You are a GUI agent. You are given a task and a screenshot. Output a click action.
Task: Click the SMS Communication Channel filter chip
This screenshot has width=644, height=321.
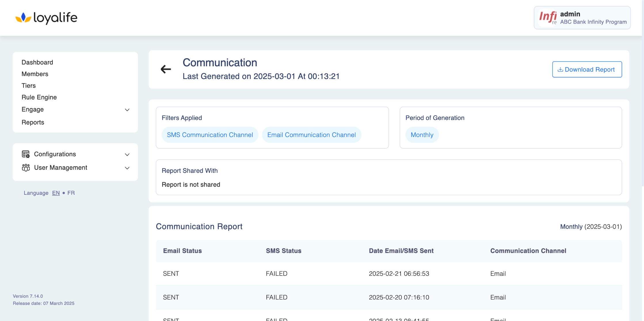click(210, 135)
